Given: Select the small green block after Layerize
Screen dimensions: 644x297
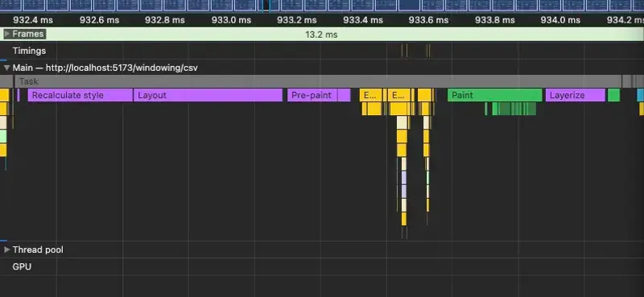Looking at the screenshot, I should (x=613, y=95).
